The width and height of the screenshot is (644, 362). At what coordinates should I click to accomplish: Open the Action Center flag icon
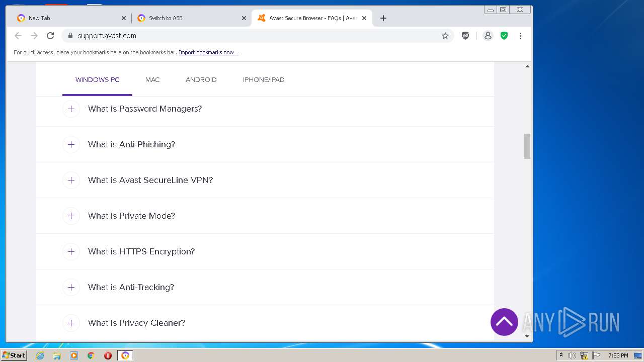(597, 355)
